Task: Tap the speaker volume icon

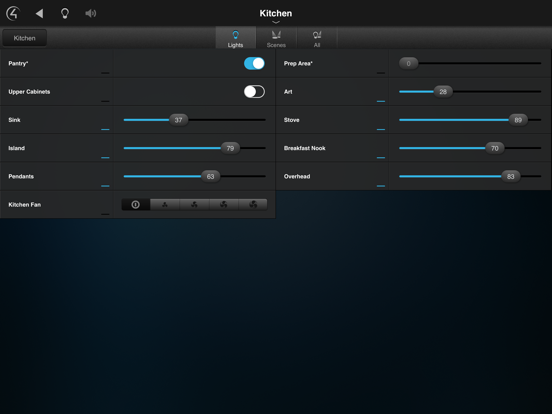Action: (90, 13)
